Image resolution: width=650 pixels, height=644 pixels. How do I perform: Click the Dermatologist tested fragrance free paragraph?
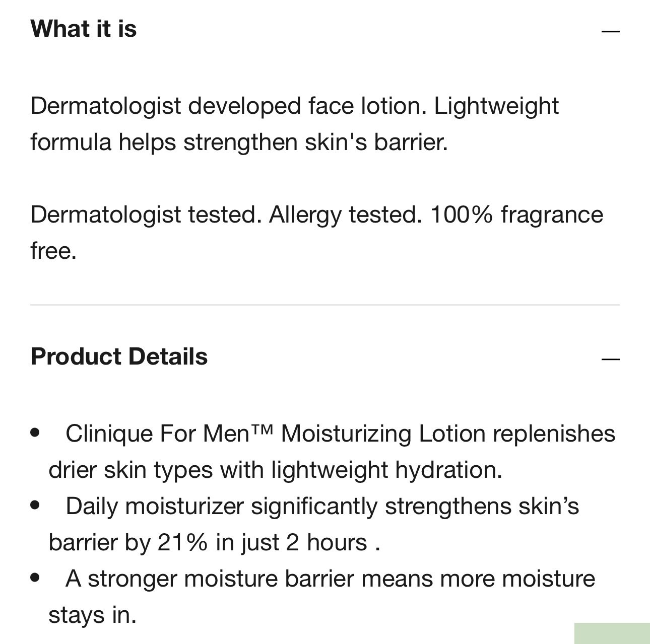(317, 232)
